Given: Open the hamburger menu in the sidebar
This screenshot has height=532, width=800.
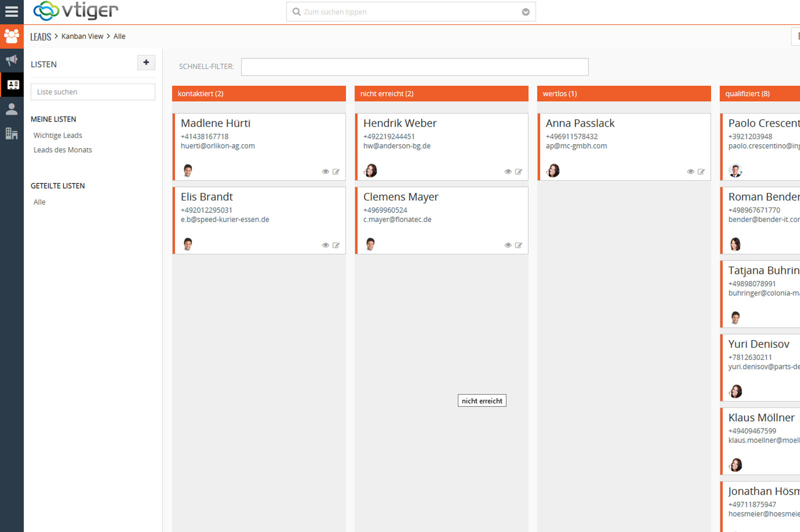Looking at the screenshot, I should (11, 11).
